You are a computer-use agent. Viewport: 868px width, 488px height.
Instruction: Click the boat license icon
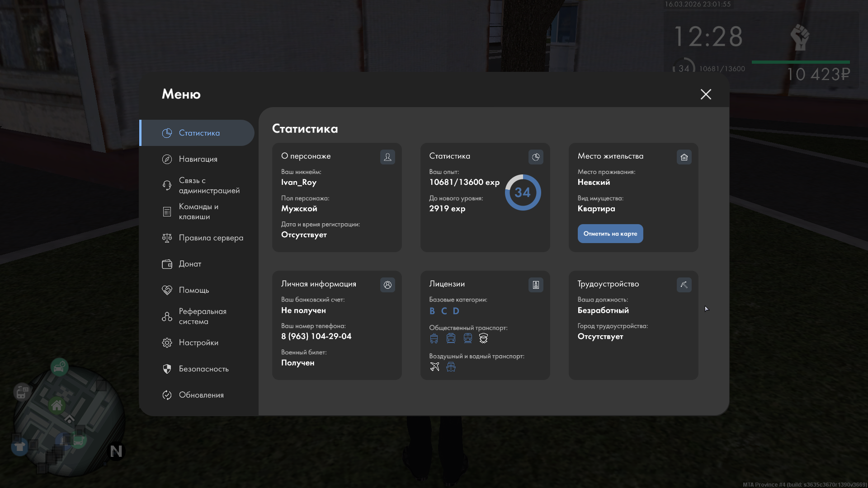451,366
